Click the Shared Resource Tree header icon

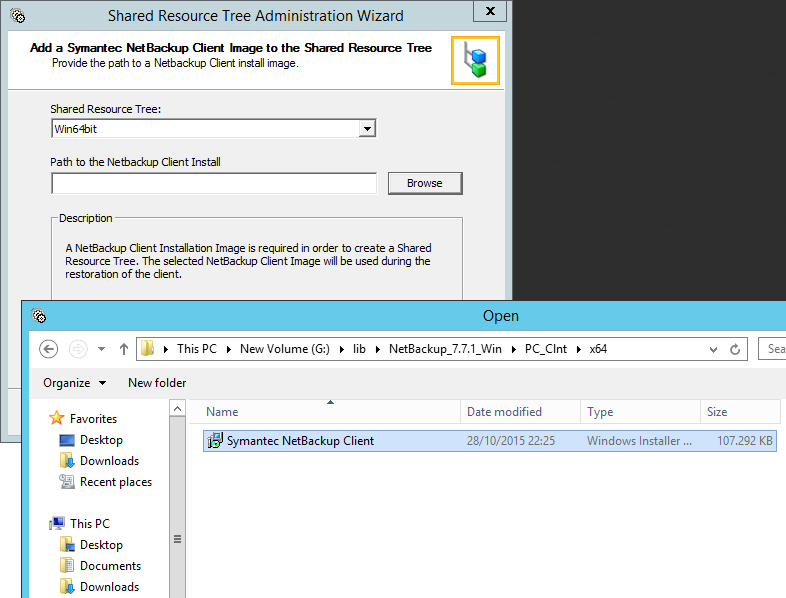[475, 61]
